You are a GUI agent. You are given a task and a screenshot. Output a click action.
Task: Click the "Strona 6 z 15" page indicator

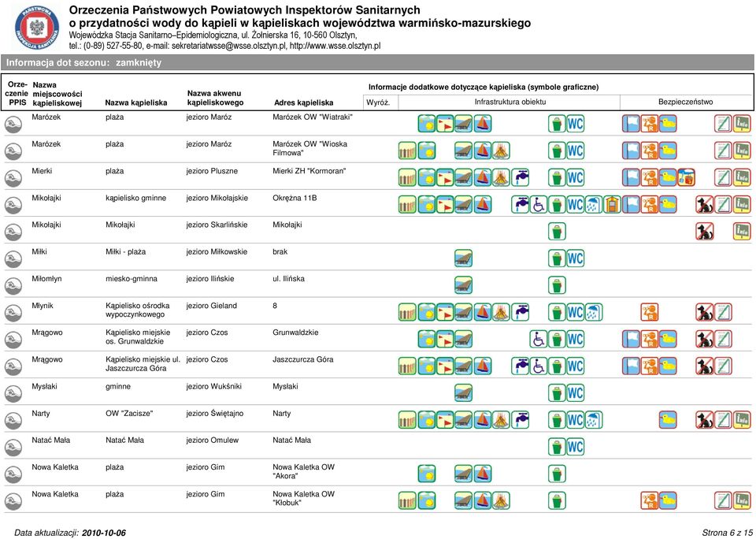point(727,533)
